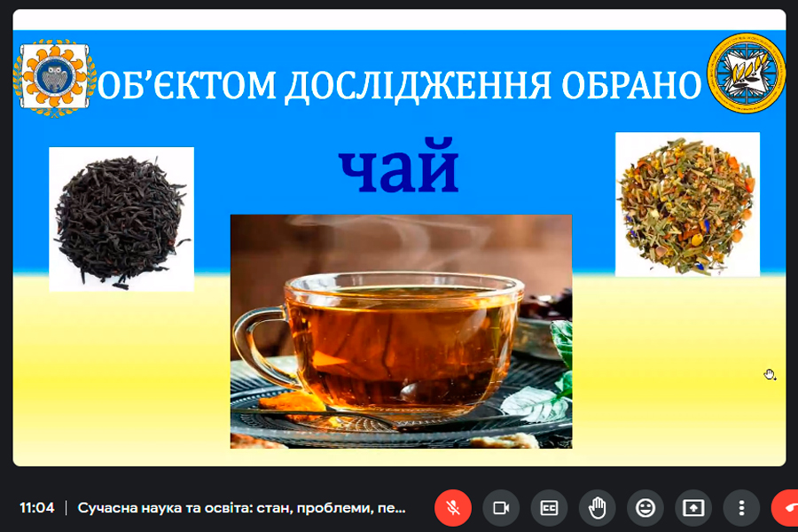This screenshot has height=532, width=798.
Task: Click the Present now screen-share button
Action: pos(693,507)
